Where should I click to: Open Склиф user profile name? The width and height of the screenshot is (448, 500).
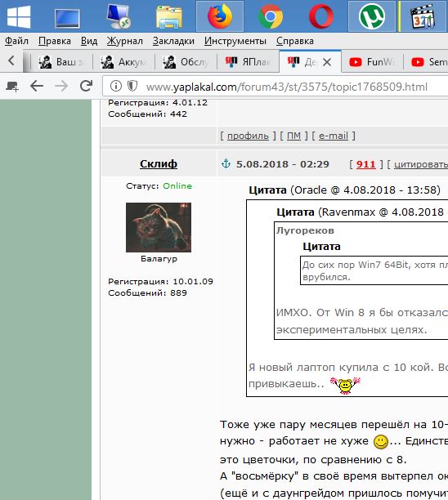(159, 163)
